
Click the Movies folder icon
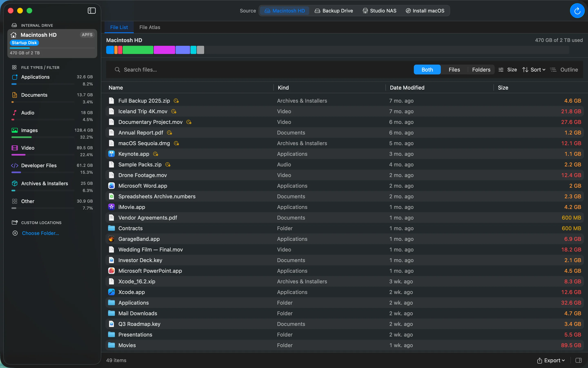111,345
